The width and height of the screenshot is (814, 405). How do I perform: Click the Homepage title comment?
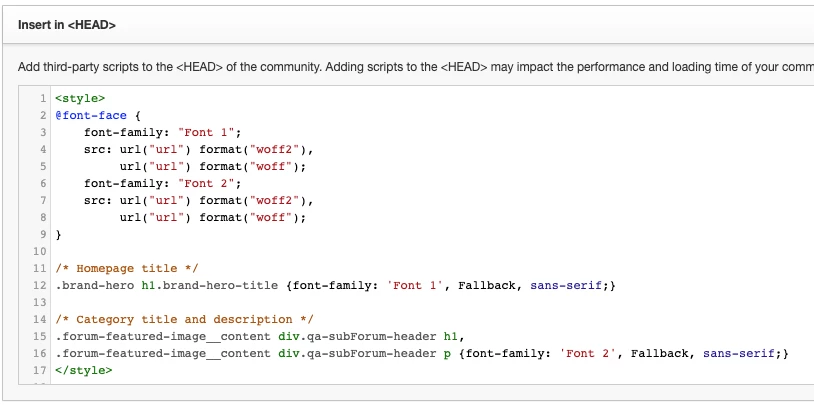click(127, 268)
